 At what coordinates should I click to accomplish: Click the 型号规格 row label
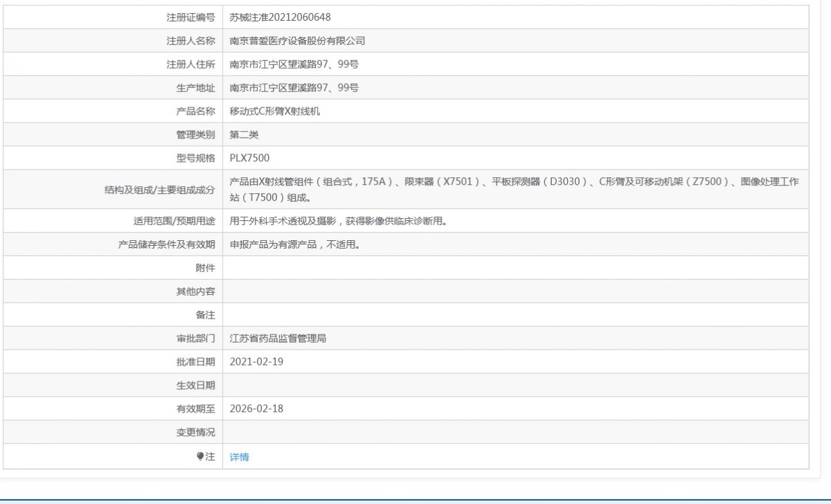[x=196, y=159]
